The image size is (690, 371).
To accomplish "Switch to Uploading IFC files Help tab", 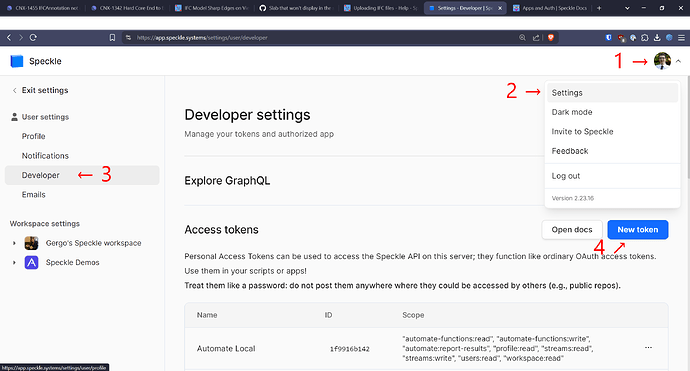I will point(381,8).
